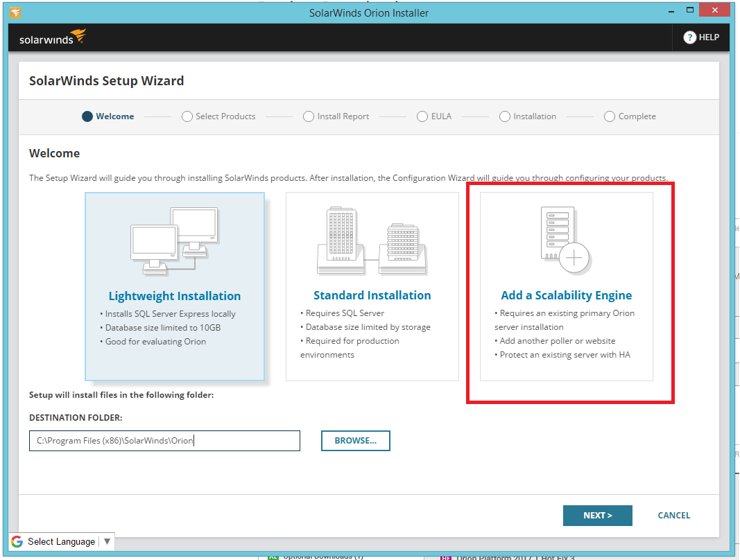Image resolution: width=740 pixels, height=560 pixels.
Task: Click the Welcome step label
Action: pos(114,116)
